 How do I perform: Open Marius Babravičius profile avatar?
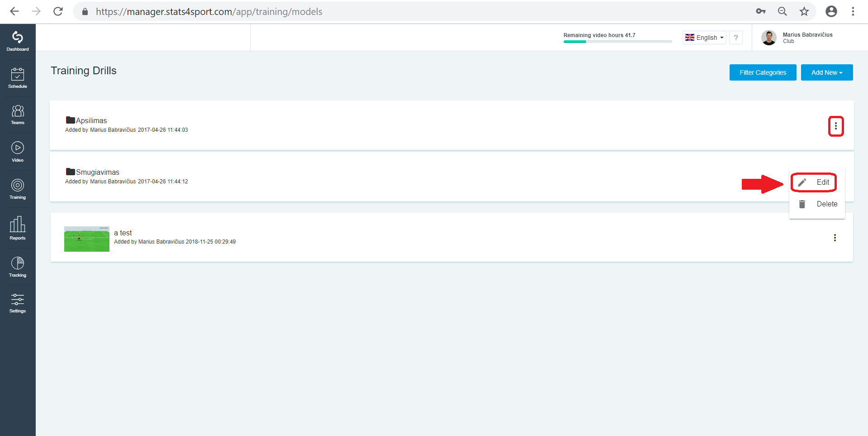[769, 38]
